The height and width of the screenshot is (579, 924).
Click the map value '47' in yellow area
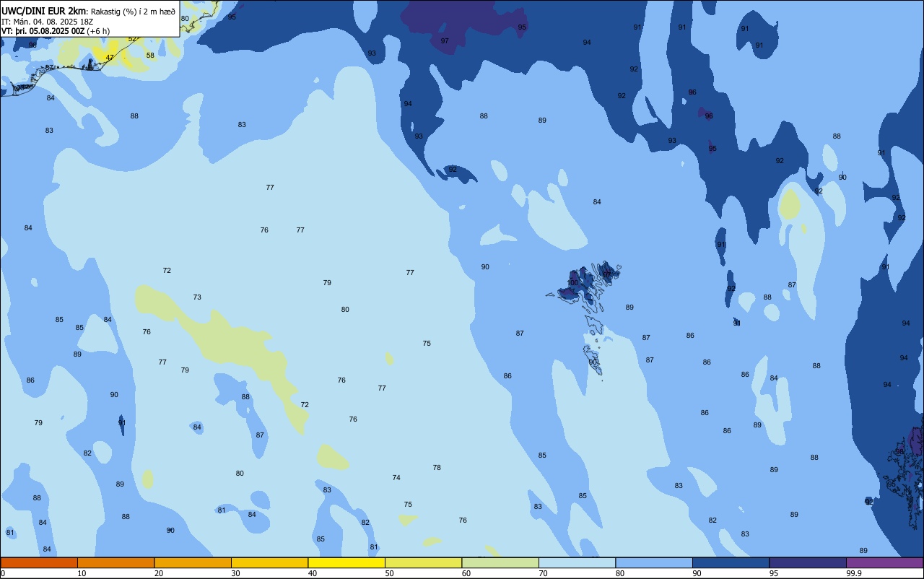click(110, 57)
